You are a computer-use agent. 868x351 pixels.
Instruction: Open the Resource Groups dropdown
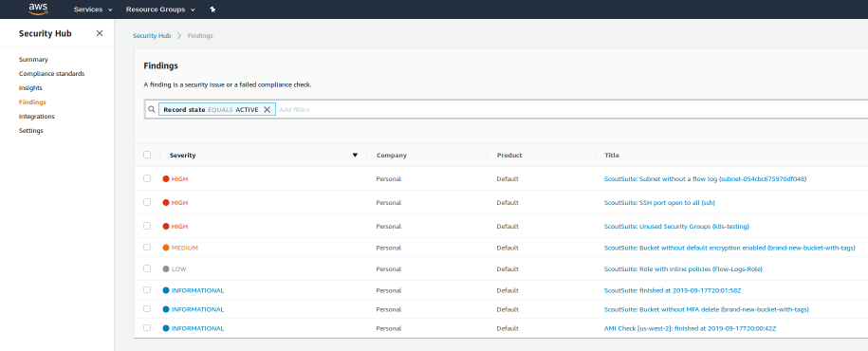coord(160,9)
